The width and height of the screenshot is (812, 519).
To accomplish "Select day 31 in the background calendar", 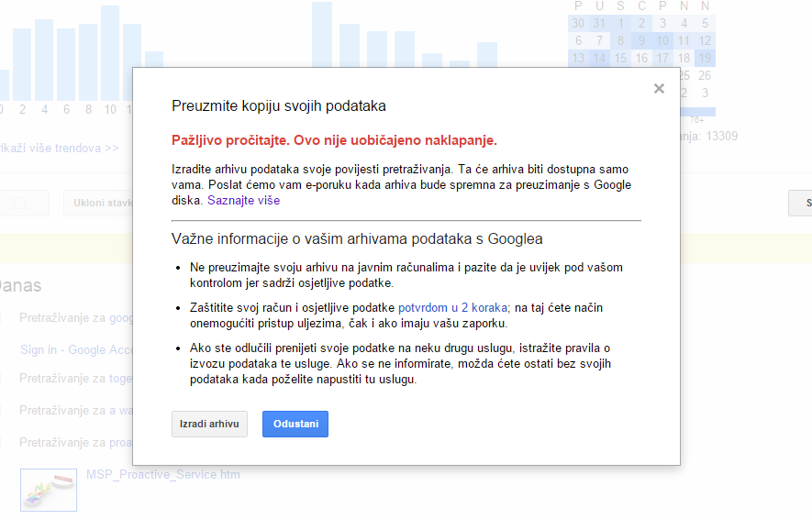I will click(x=599, y=23).
